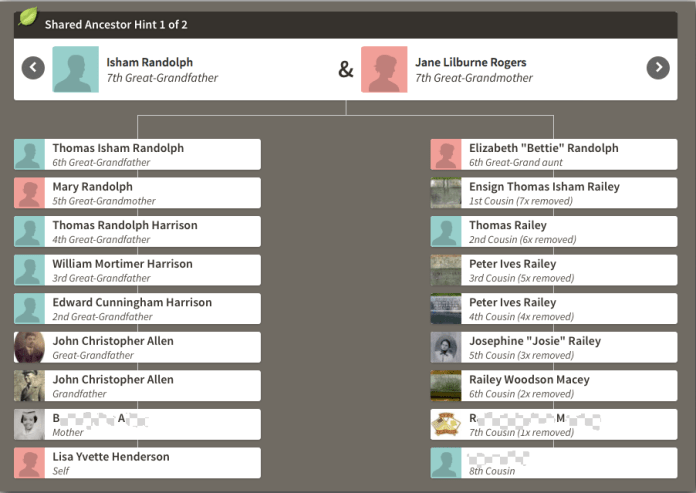Viewport: 696px width, 493px height.
Task: Select the William Mortimer Harrison card
Action: coord(137,270)
